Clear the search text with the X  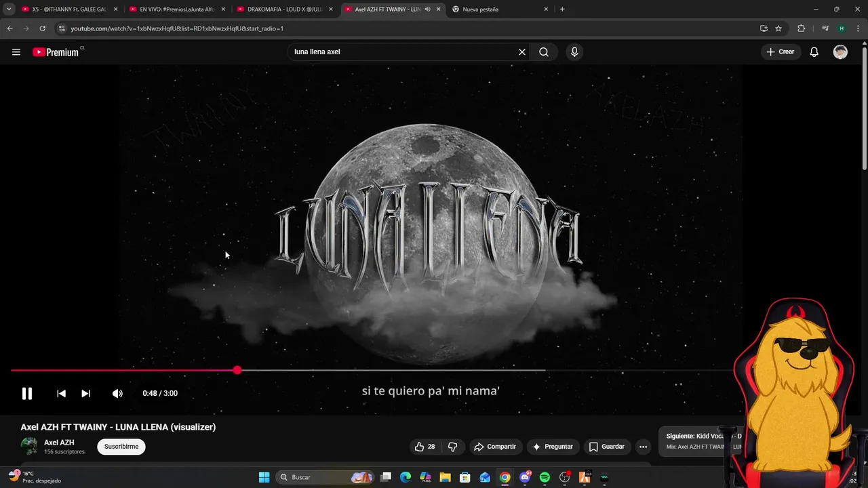point(522,52)
